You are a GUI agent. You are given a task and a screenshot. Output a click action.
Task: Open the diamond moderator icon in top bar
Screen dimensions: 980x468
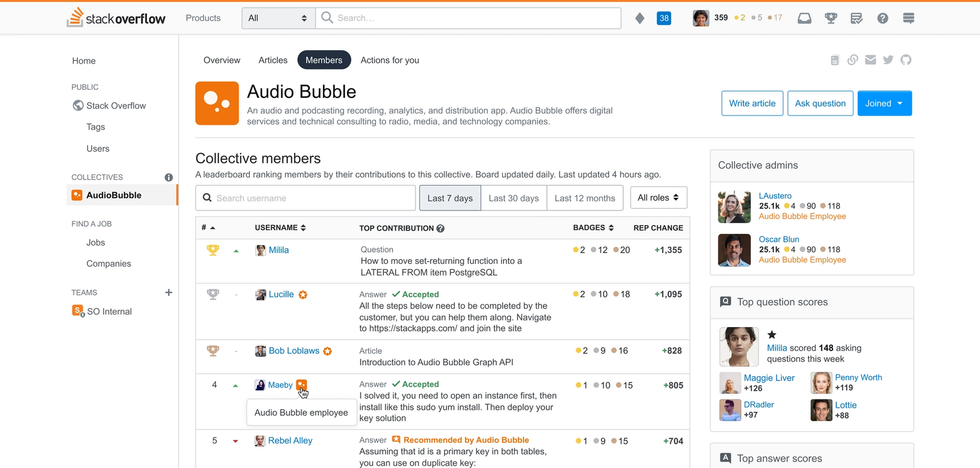tap(640, 18)
